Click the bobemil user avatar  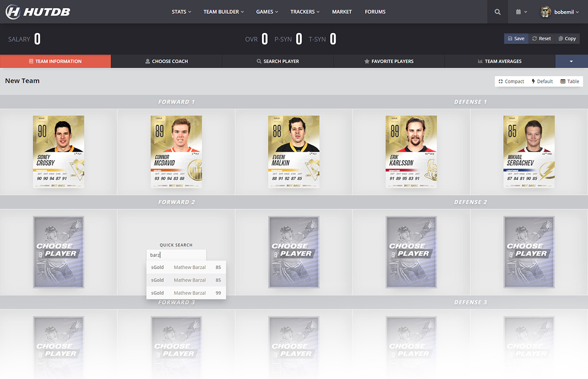[546, 12]
